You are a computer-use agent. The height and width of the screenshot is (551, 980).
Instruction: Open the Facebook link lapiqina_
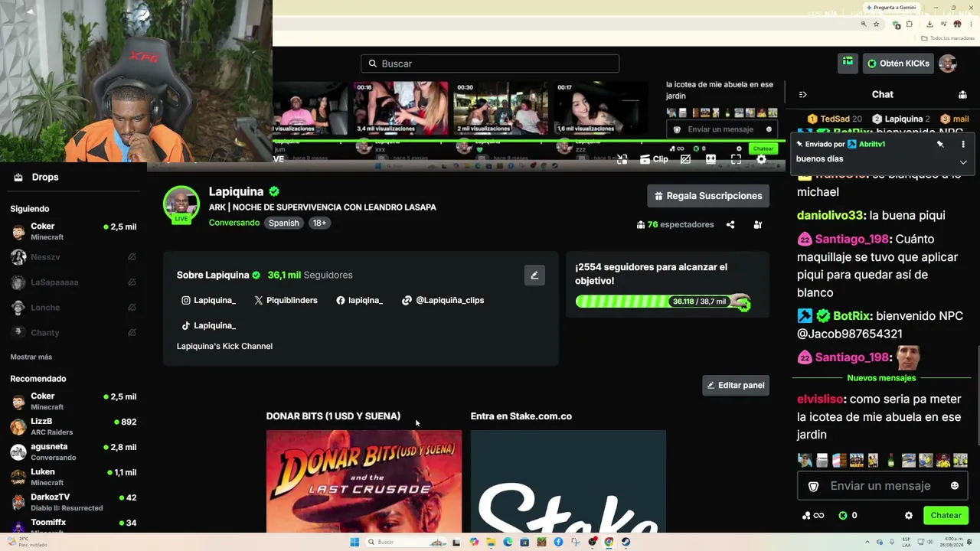[x=359, y=300]
